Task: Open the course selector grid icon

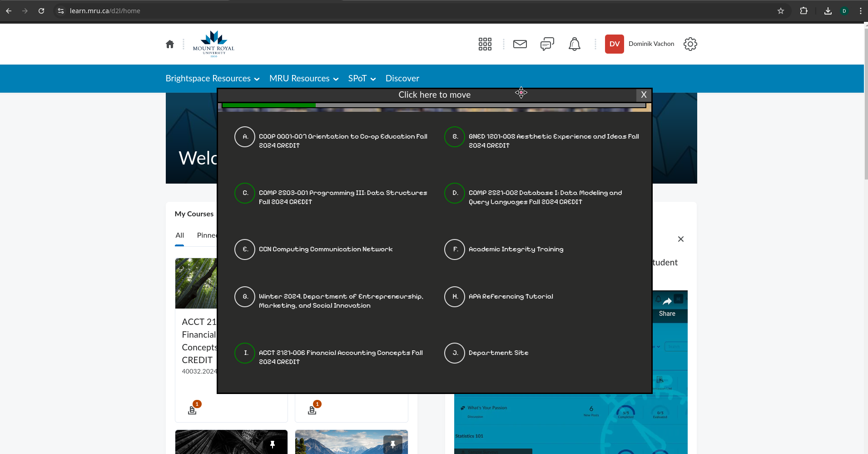Action: 485,44
